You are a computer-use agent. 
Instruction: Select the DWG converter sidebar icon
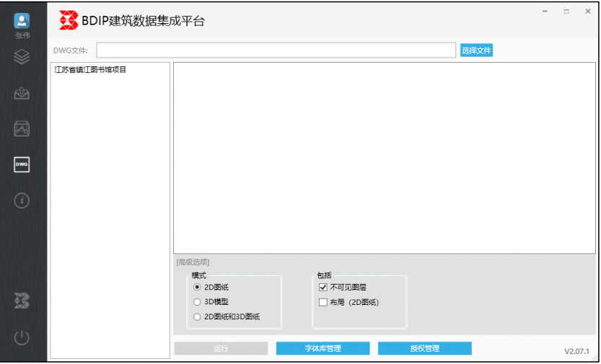click(22, 164)
